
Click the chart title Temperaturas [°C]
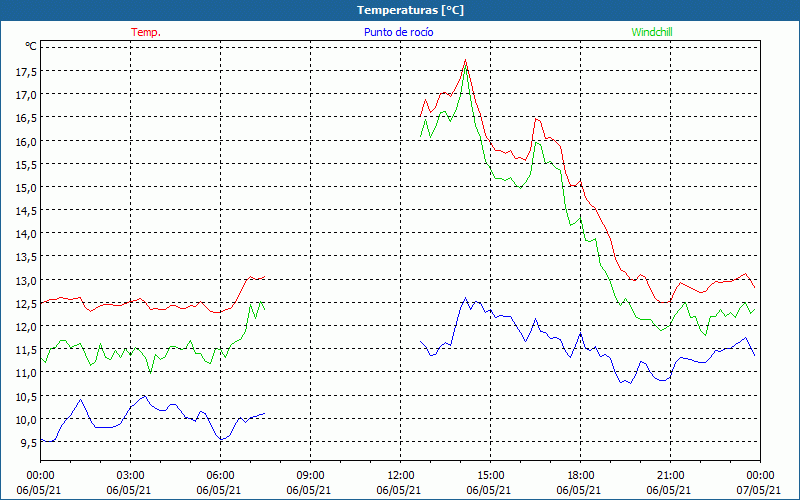click(x=410, y=10)
